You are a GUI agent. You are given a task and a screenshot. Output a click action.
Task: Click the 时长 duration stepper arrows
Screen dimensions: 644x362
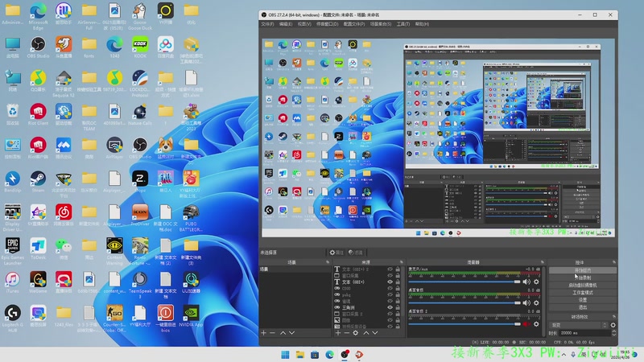613,333
